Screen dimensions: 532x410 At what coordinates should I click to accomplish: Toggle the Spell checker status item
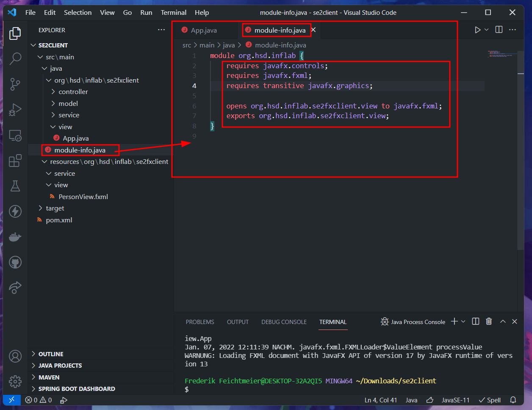click(490, 400)
